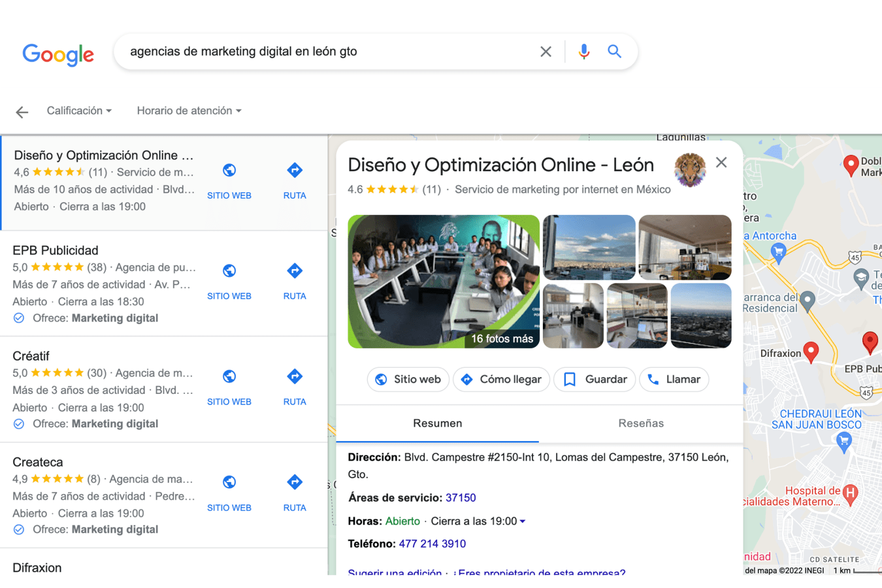The image size is (882, 588).
Task: Select the Createca listing title
Action: pyautogui.click(x=38, y=462)
